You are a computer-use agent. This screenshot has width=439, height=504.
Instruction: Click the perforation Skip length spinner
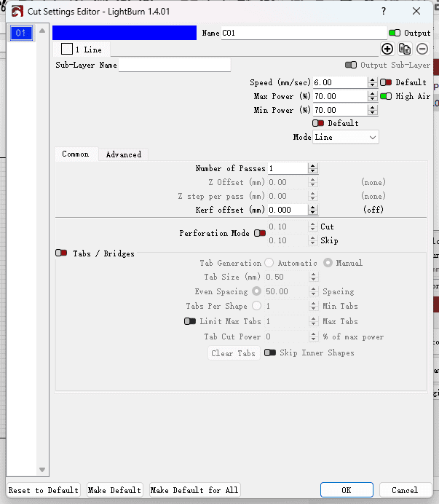tap(313, 240)
